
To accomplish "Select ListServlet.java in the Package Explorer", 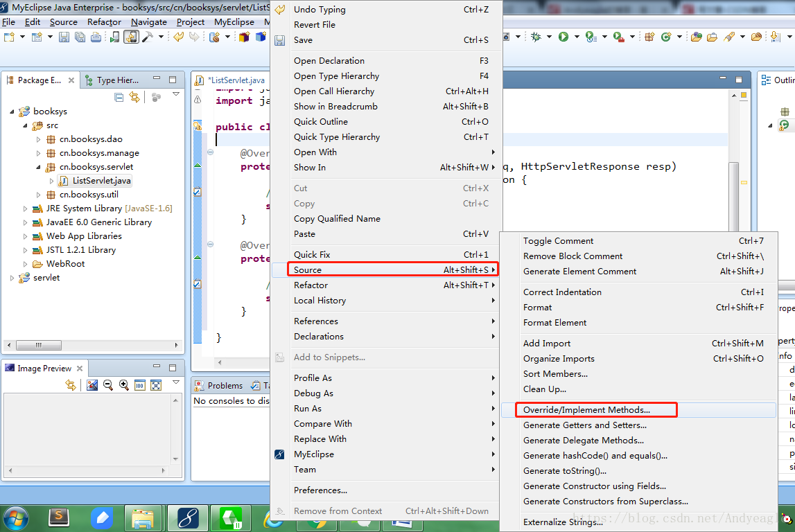I will [x=96, y=181].
